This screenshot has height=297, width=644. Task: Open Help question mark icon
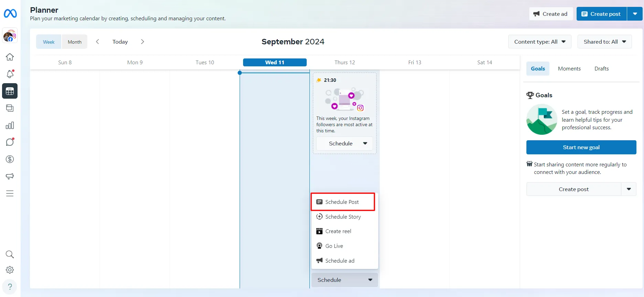[x=10, y=287]
